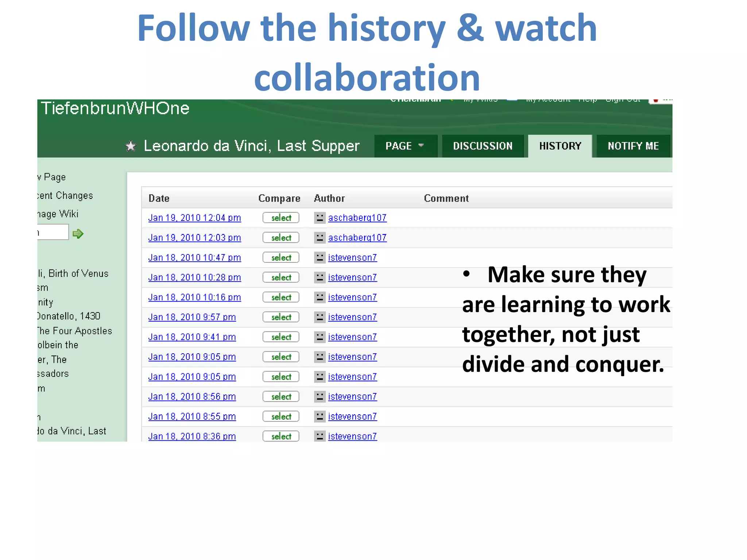Open Manage Wiki in the sidebar

58,214
